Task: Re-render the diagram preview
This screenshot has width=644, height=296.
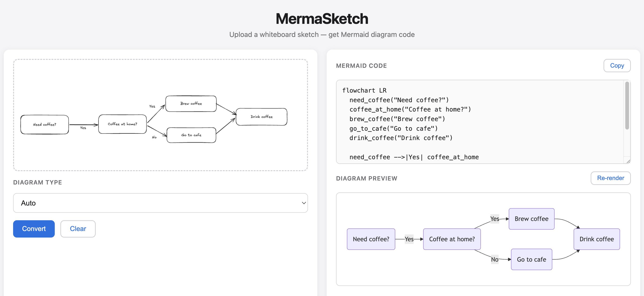Action: [x=610, y=178]
